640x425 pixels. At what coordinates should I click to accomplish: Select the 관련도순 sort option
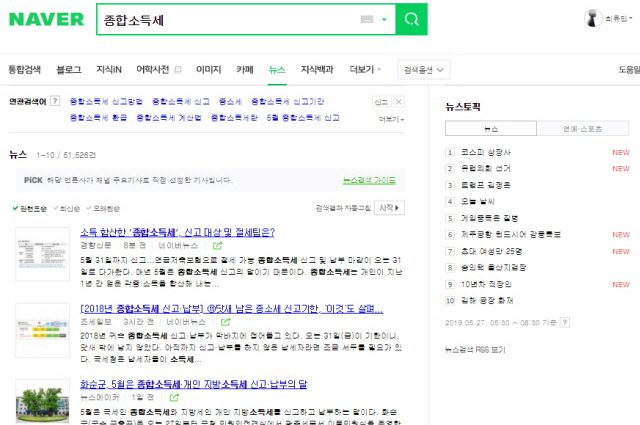32,208
